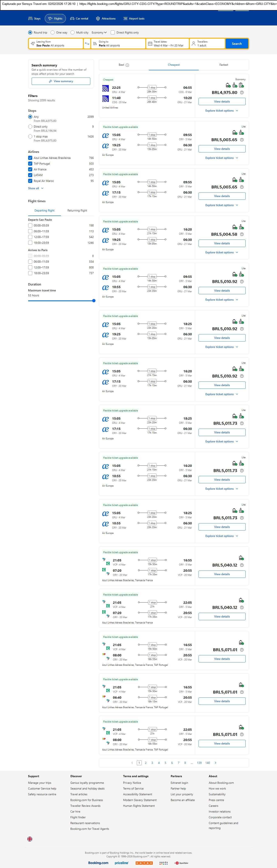Click the calendar icon in Travel dates field
277x868 pixels.
150,44
